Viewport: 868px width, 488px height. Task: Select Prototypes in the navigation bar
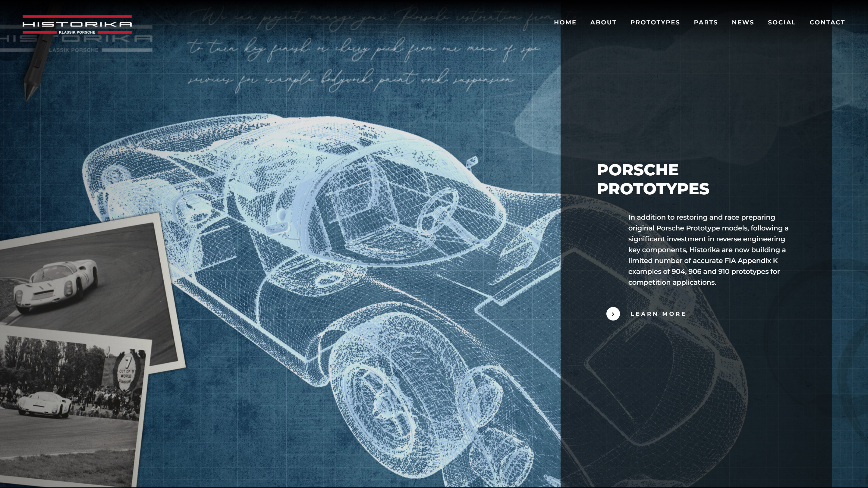pyautogui.click(x=655, y=22)
